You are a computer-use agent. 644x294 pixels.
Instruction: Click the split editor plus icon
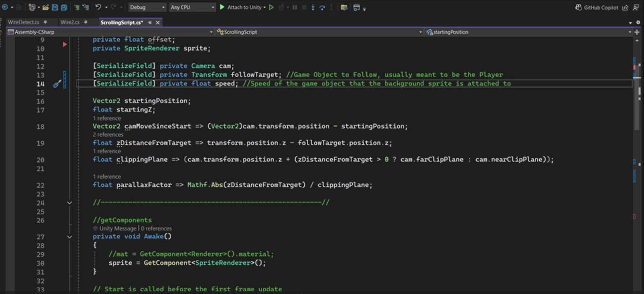click(637, 32)
